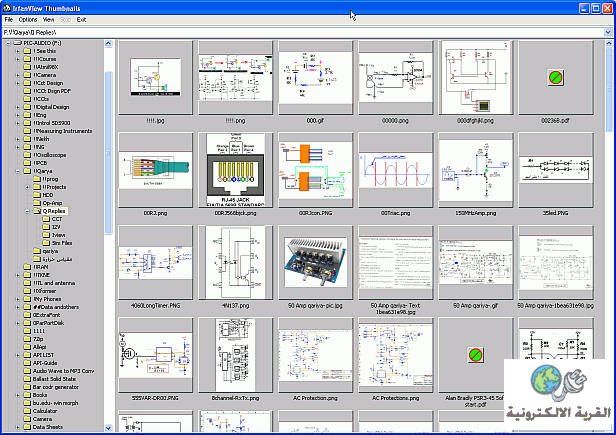Image resolution: width=616 pixels, height=435 pixels.
Task: Click the folder icon beside 7Zip
Action: pyautogui.click(x=27, y=339)
